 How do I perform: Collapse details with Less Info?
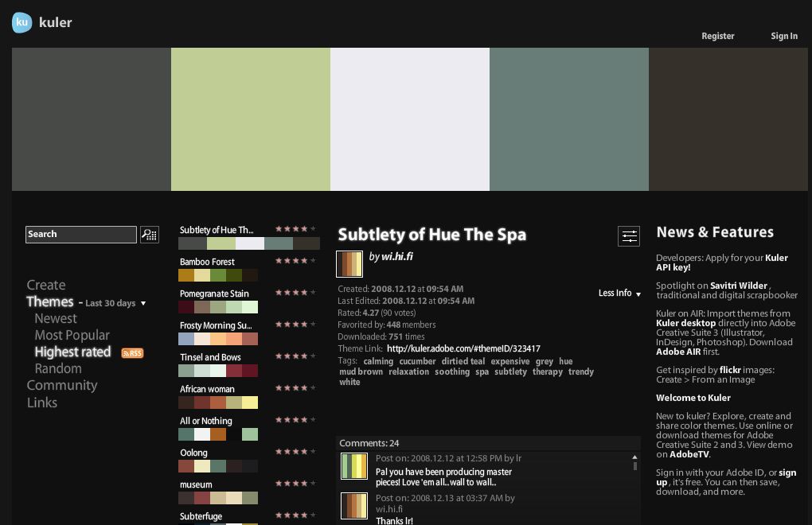tap(619, 294)
